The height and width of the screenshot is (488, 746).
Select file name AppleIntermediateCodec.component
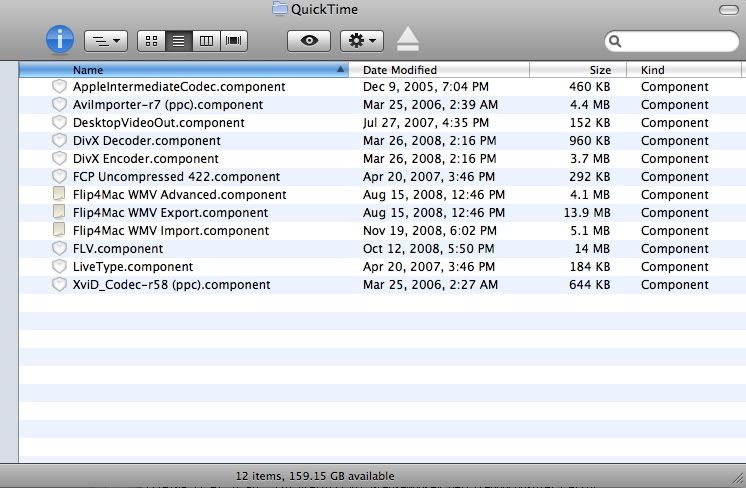tap(179, 87)
